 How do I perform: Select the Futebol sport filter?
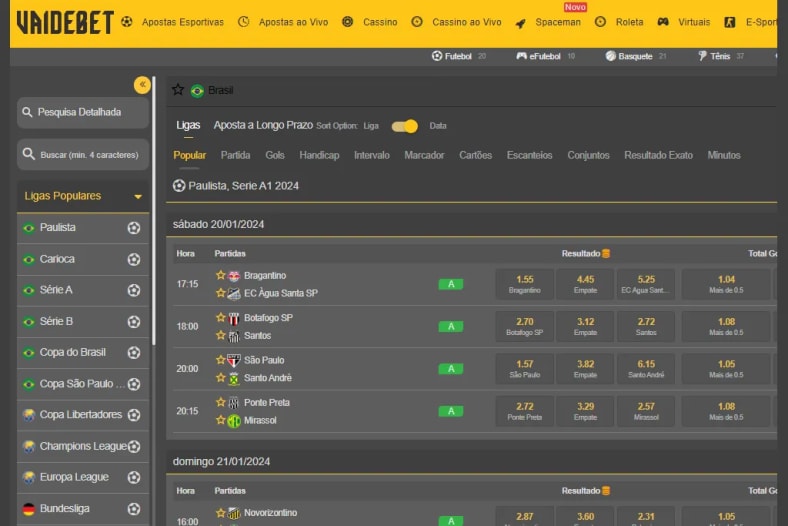(459, 56)
